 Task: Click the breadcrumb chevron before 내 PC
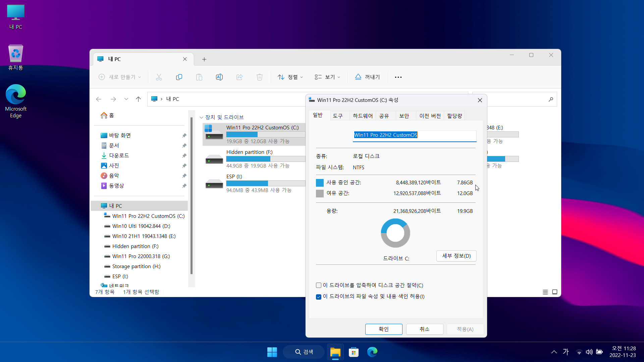(x=161, y=99)
